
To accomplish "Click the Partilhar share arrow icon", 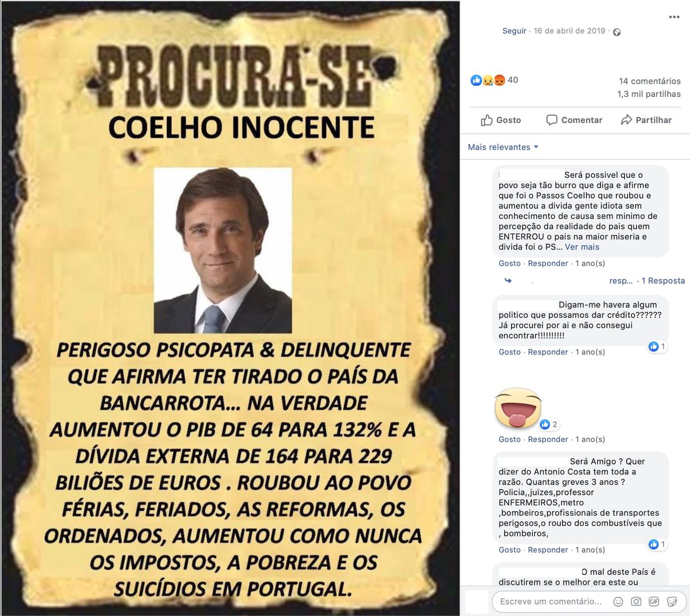I will pos(626,120).
